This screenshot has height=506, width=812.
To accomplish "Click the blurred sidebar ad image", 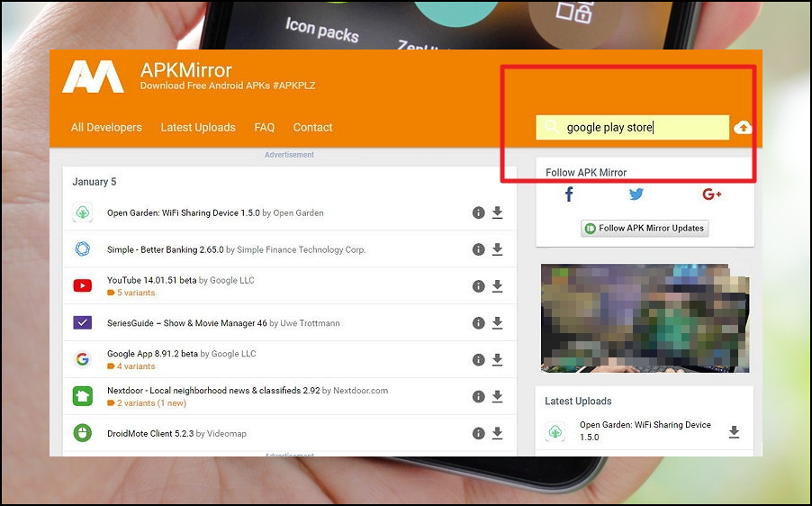I will (x=645, y=318).
